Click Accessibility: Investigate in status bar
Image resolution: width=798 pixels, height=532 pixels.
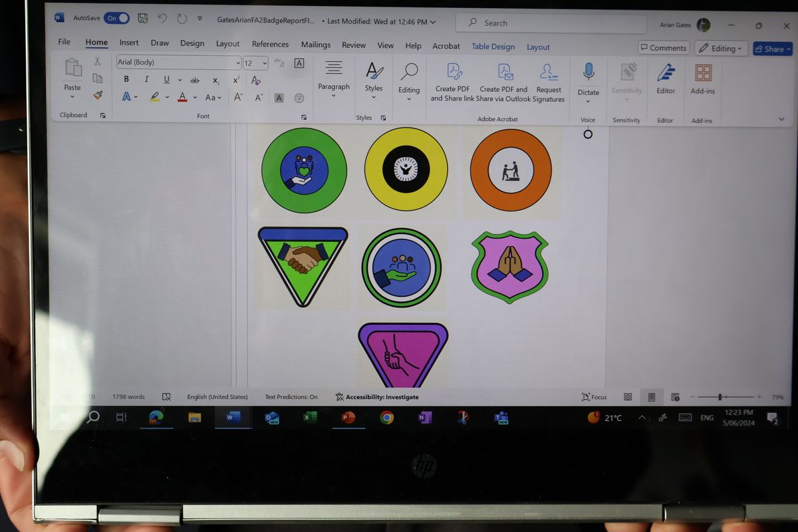click(377, 397)
